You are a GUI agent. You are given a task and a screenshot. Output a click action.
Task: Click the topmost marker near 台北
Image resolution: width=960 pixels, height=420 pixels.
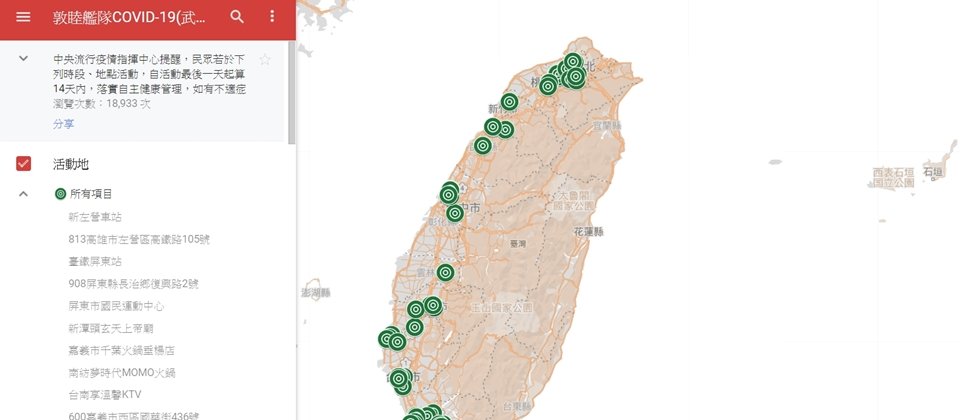[x=572, y=61]
